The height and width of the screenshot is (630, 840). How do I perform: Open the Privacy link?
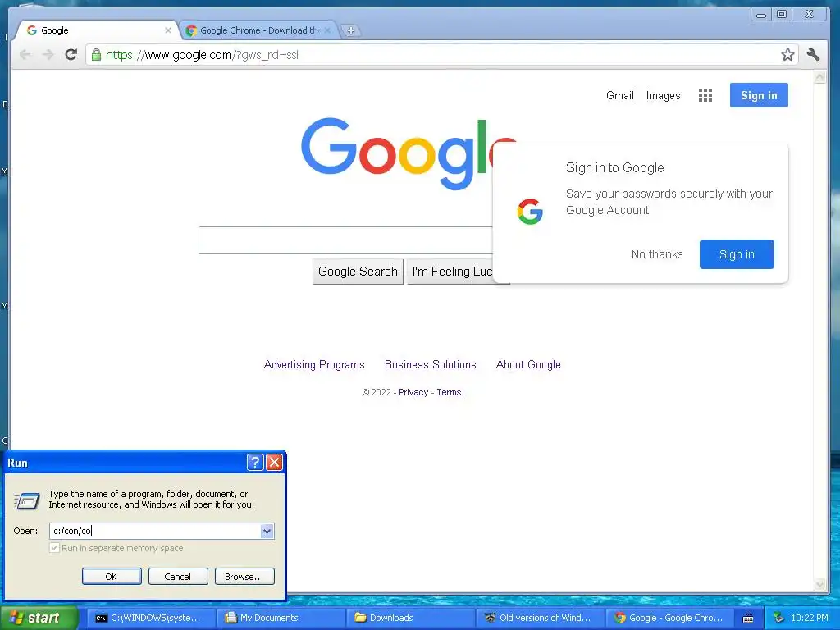pyautogui.click(x=413, y=392)
